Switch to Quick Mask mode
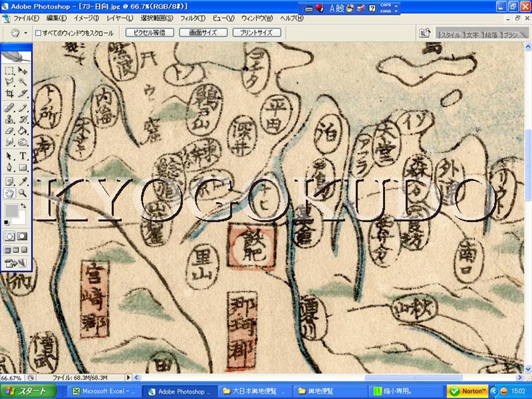The height and width of the screenshot is (399, 532). [22, 236]
